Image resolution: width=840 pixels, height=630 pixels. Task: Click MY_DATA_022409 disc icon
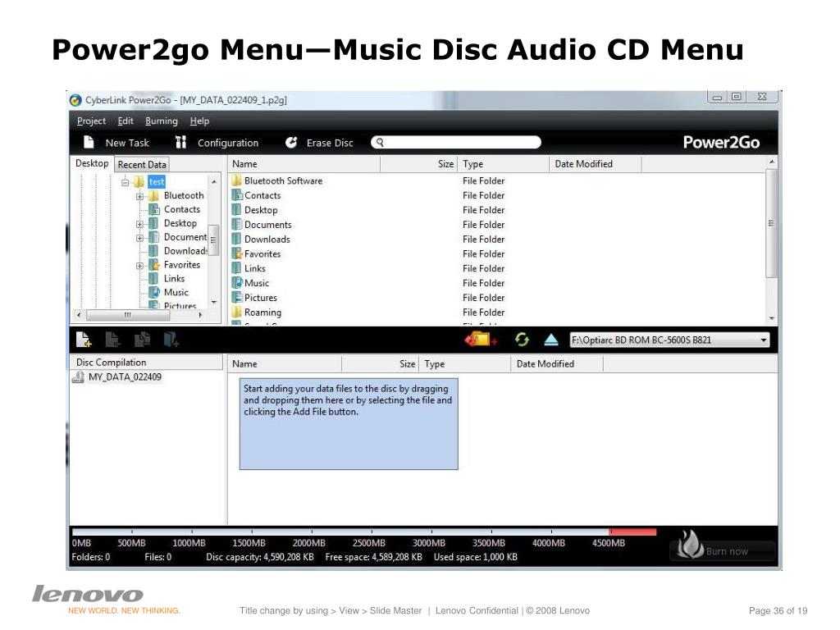pos(78,377)
